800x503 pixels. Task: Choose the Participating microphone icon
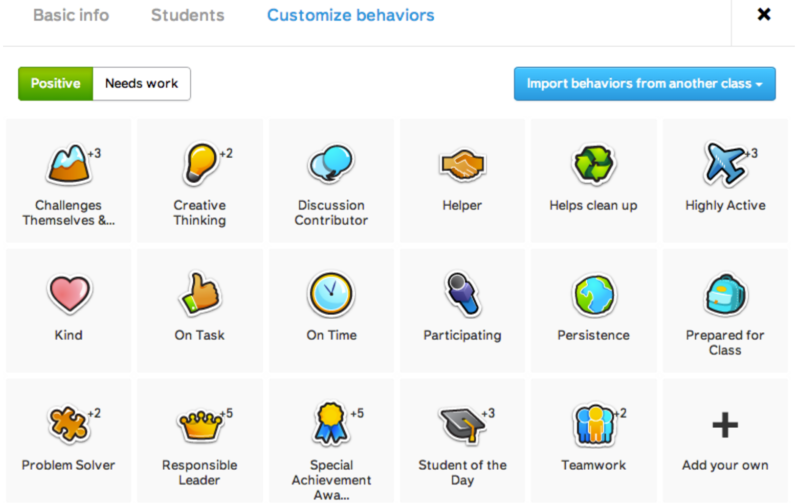coord(461,295)
